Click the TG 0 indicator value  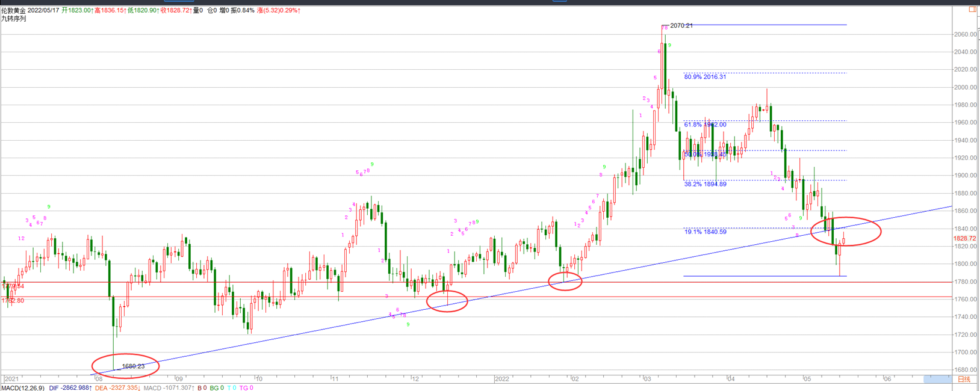246,388
